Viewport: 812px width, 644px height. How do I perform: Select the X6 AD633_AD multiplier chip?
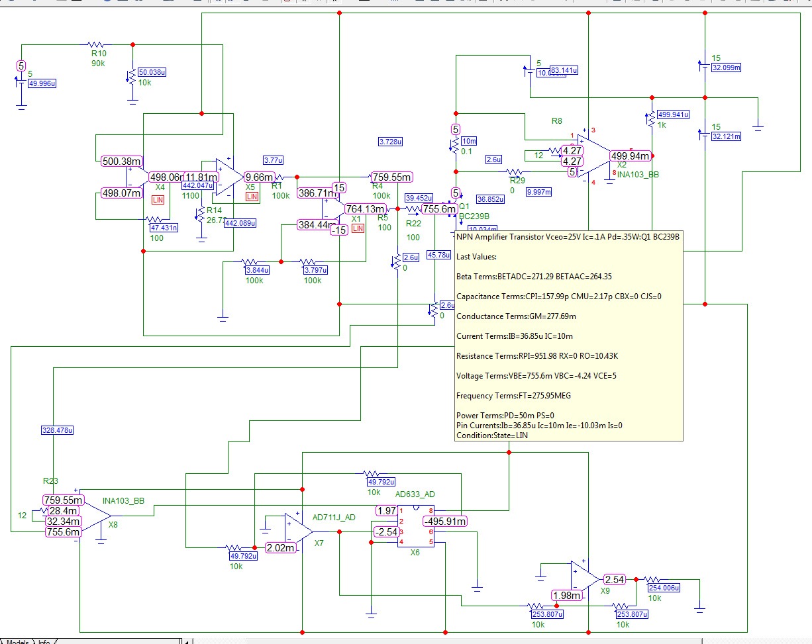[x=415, y=526]
